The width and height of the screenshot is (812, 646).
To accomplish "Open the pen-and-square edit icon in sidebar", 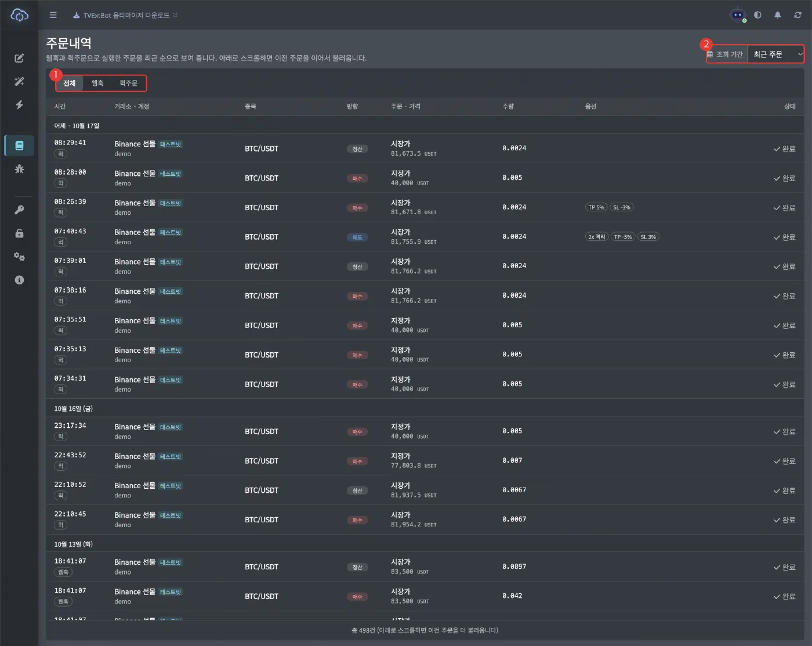I will [x=19, y=58].
